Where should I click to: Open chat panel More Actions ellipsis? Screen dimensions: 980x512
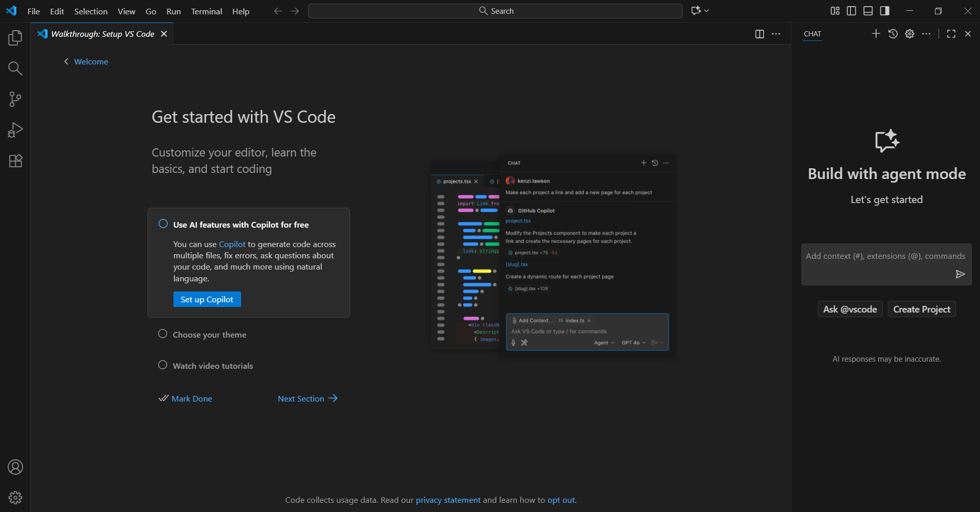926,34
